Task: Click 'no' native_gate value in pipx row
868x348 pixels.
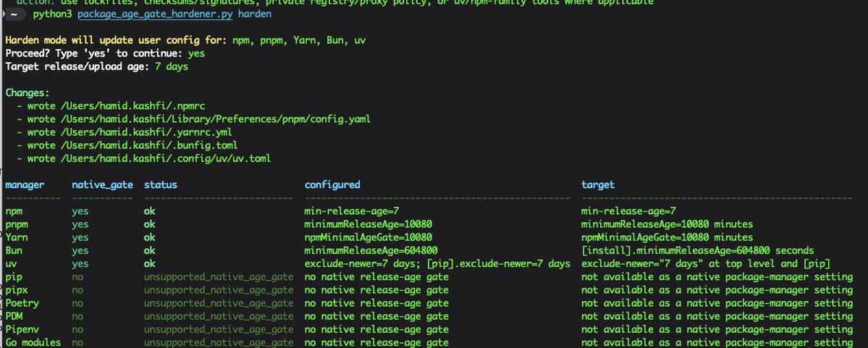Action: (x=77, y=290)
